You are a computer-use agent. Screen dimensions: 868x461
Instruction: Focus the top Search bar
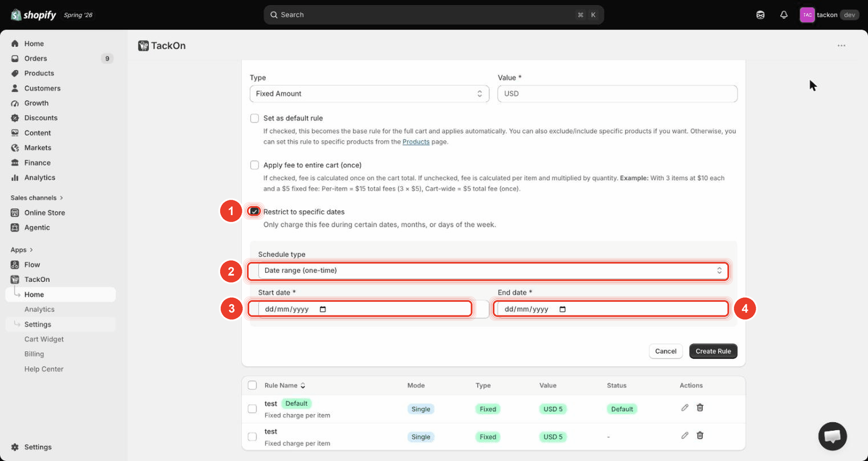point(433,15)
